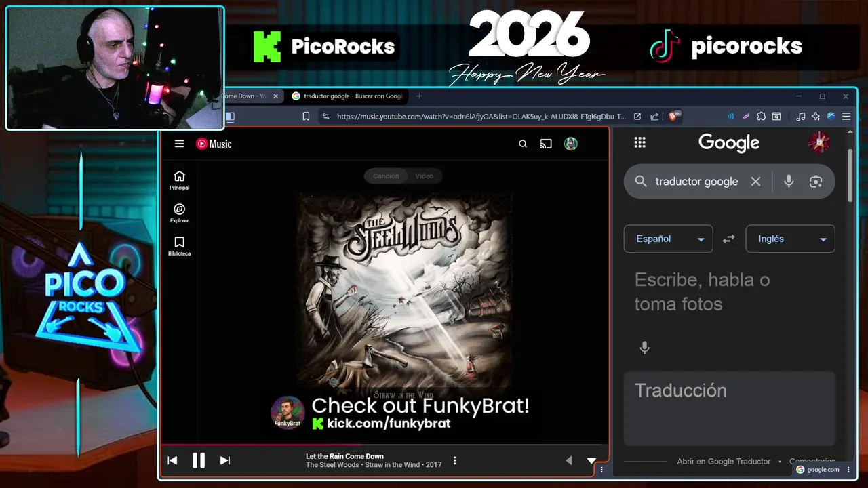
Task: Clear the Google search box
Action: [755, 182]
